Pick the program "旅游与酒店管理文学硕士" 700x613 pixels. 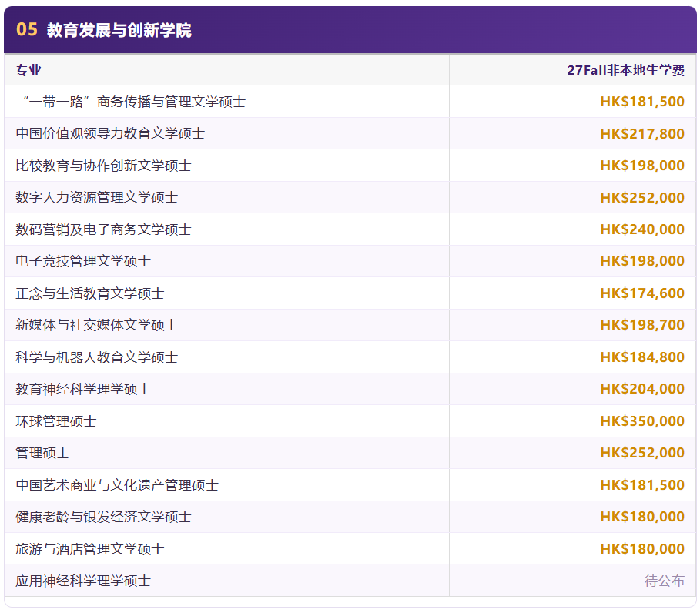point(90,549)
